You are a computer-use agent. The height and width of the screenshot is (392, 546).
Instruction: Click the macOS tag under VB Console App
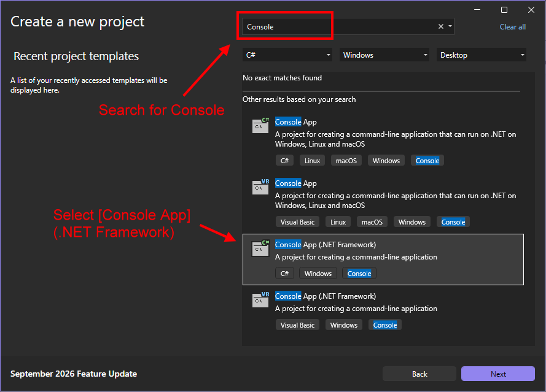[372, 222]
